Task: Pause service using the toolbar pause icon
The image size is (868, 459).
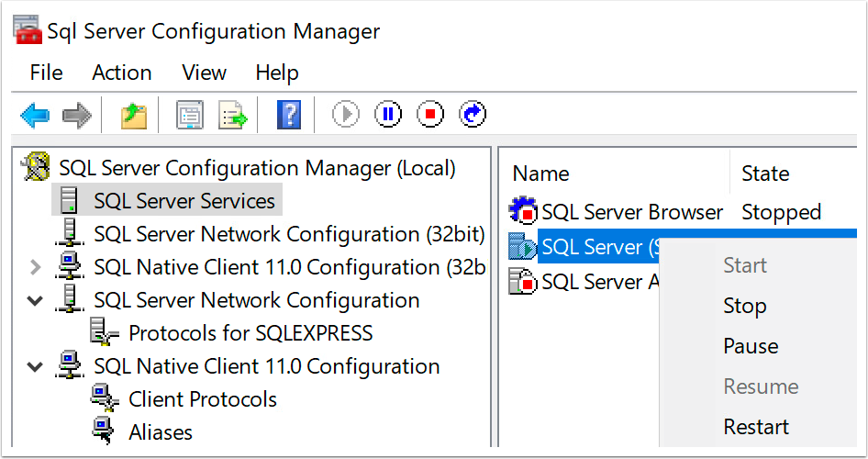Action: click(x=388, y=115)
